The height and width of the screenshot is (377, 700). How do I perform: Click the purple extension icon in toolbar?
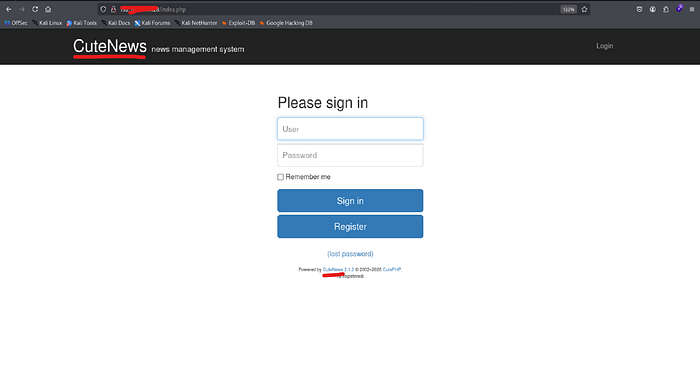679,8
